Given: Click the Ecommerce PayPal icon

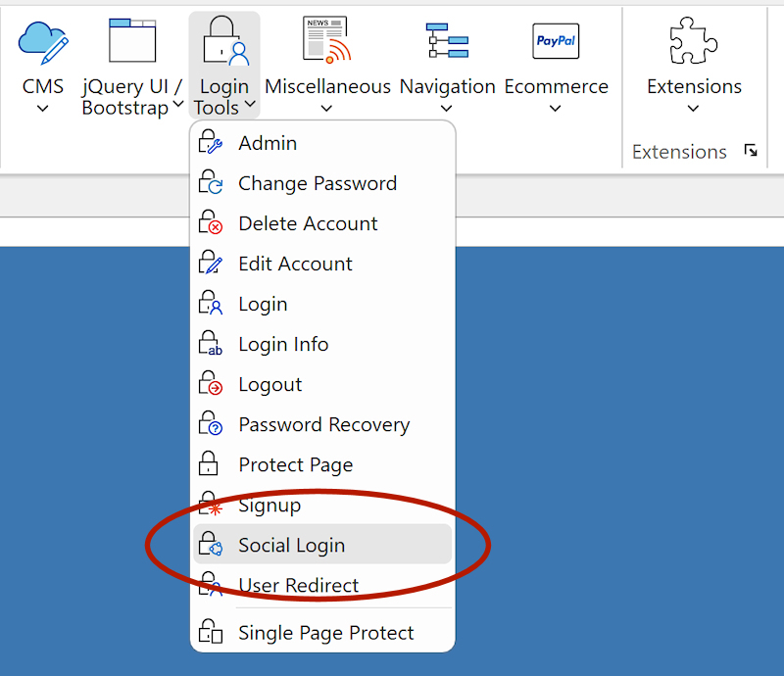Looking at the screenshot, I should point(556,41).
